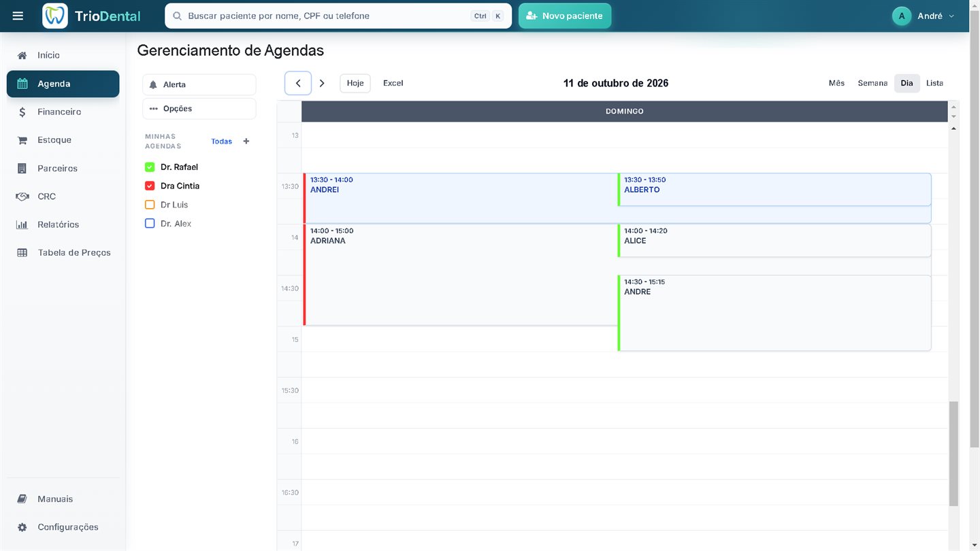980x551 pixels.
Task: Click the CRC handshake icon
Action: [x=22, y=197]
